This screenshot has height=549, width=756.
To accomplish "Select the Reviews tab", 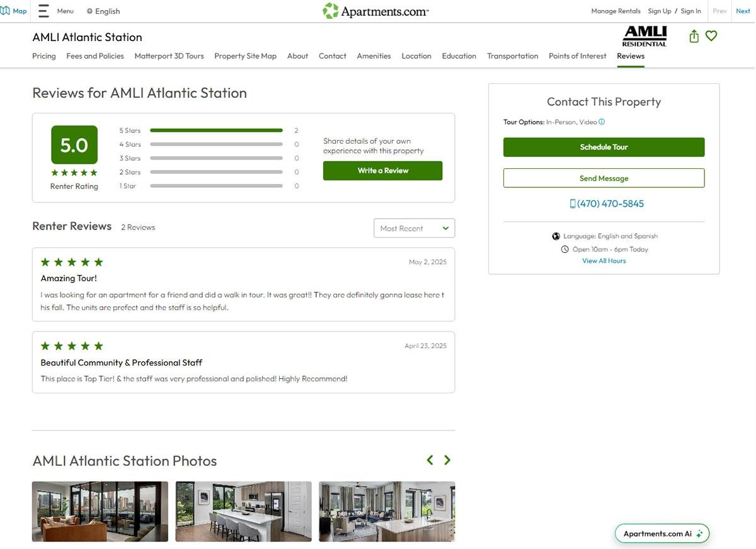I will pos(631,56).
